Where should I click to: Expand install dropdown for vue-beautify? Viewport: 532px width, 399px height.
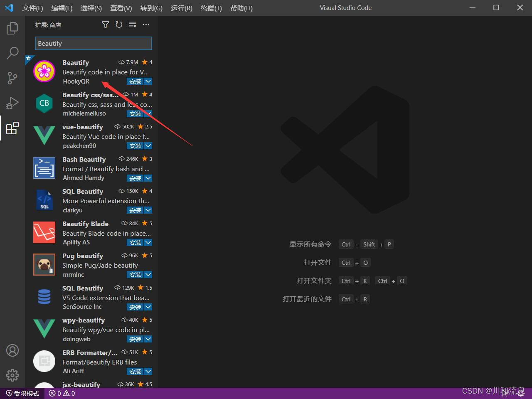coord(148,146)
